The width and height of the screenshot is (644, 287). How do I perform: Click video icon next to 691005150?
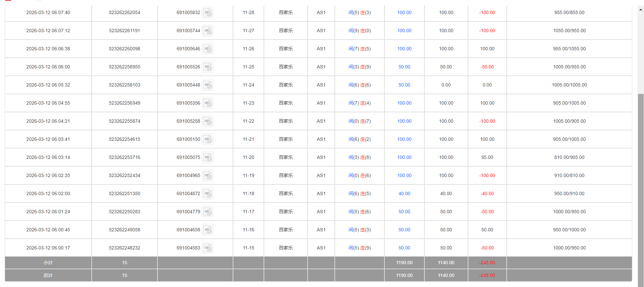(x=208, y=139)
